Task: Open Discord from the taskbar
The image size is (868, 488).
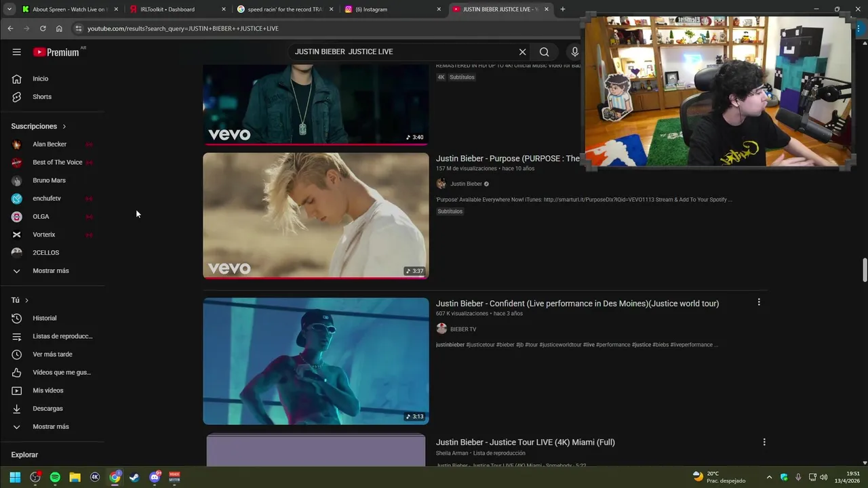Action: 155,477
